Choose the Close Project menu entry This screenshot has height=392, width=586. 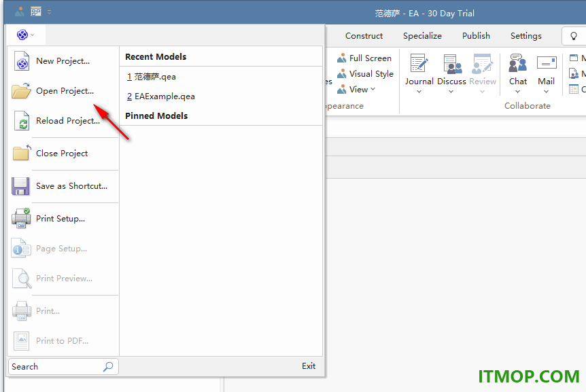62,153
